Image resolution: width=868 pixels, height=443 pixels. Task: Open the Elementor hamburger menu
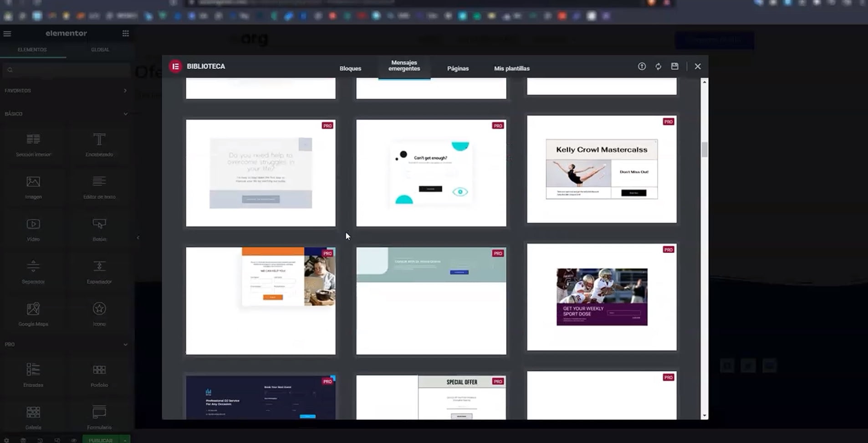coord(7,34)
